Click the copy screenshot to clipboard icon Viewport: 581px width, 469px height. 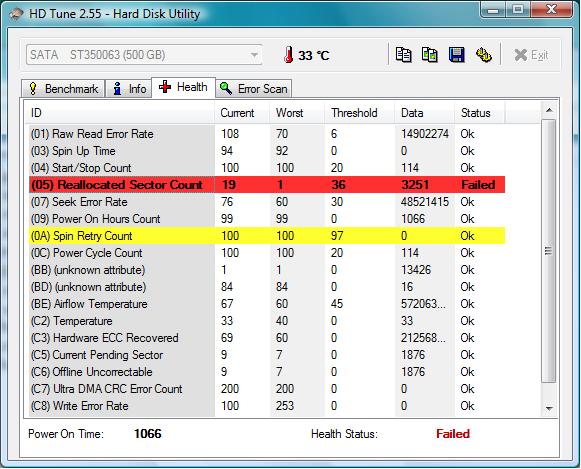coord(430,55)
